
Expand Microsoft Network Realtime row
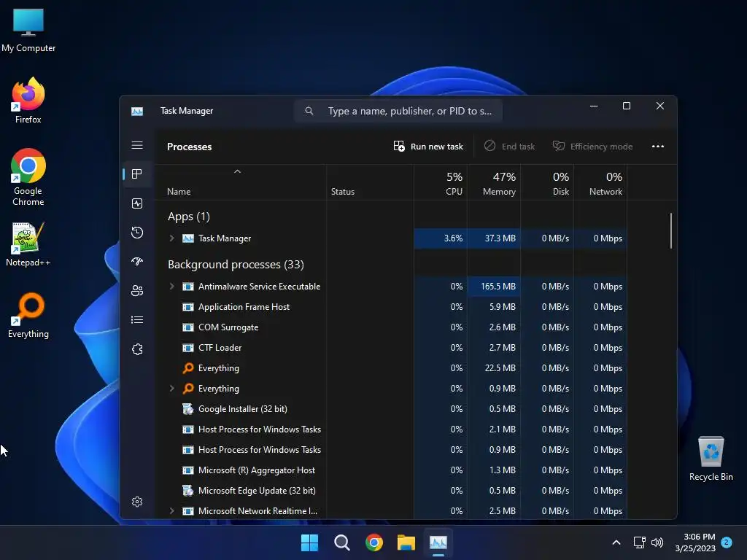click(x=172, y=511)
